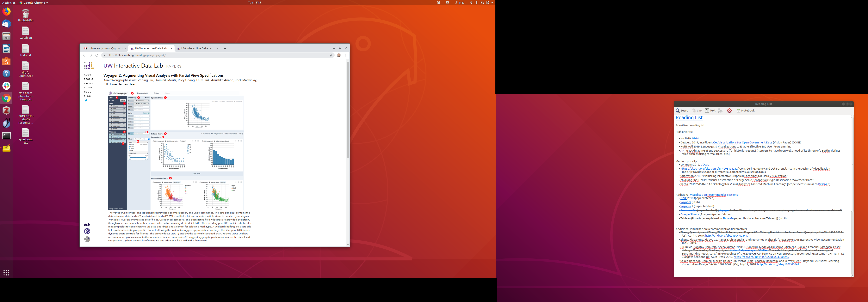Click the Chrome profile avatar
The image size is (868, 302).
point(339,55)
